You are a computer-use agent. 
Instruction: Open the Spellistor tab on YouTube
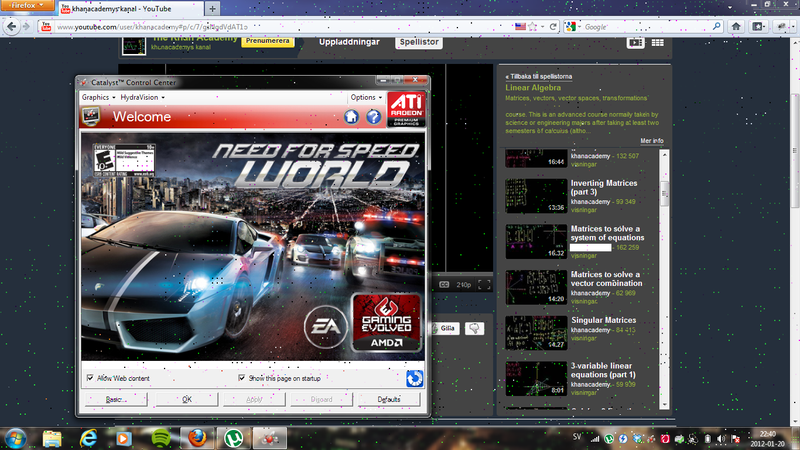(419, 42)
